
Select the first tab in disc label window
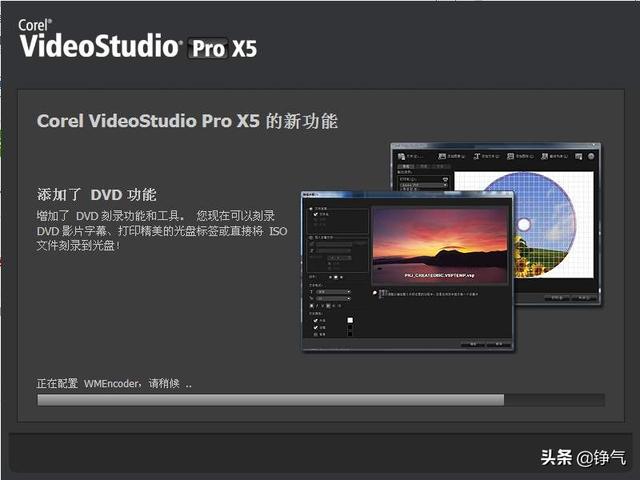405,165
